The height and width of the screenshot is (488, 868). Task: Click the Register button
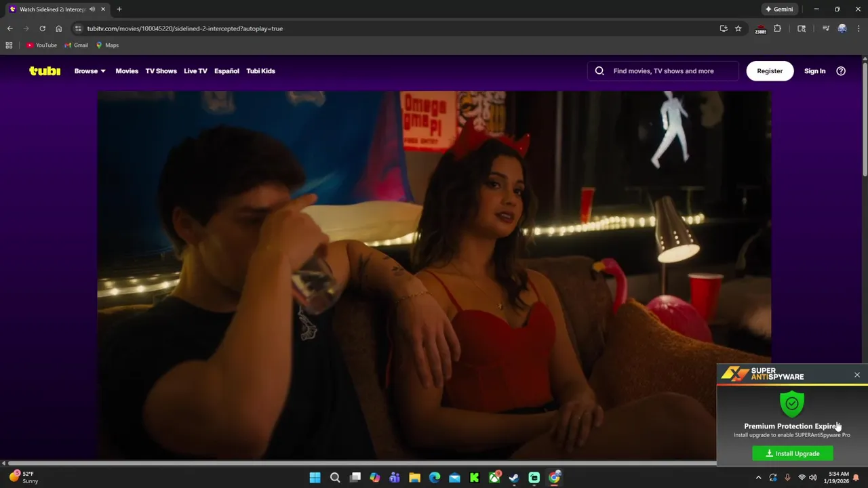click(x=770, y=70)
